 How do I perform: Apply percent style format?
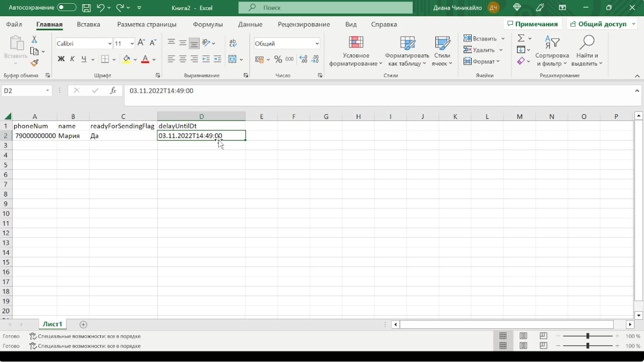278,59
